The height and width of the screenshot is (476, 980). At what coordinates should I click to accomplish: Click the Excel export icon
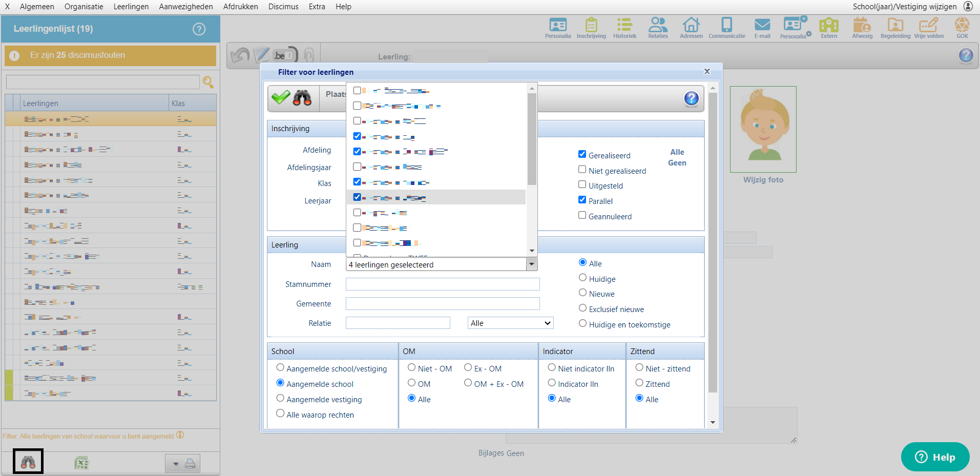coord(81,464)
